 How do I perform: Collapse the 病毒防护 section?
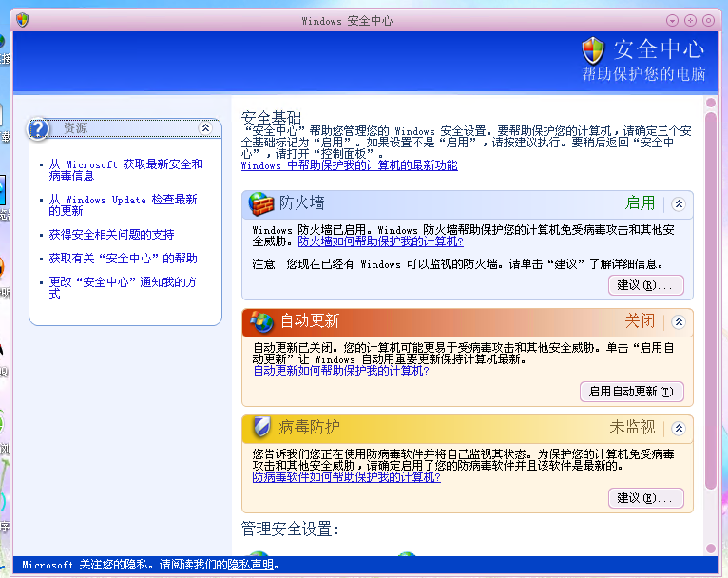click(679, 428)
